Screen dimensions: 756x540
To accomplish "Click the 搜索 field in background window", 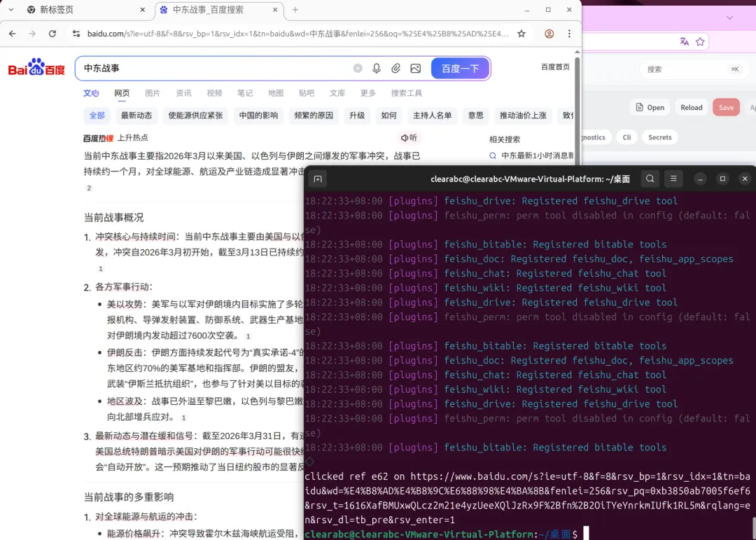I will pyautogui.click(x=693, y=69).
